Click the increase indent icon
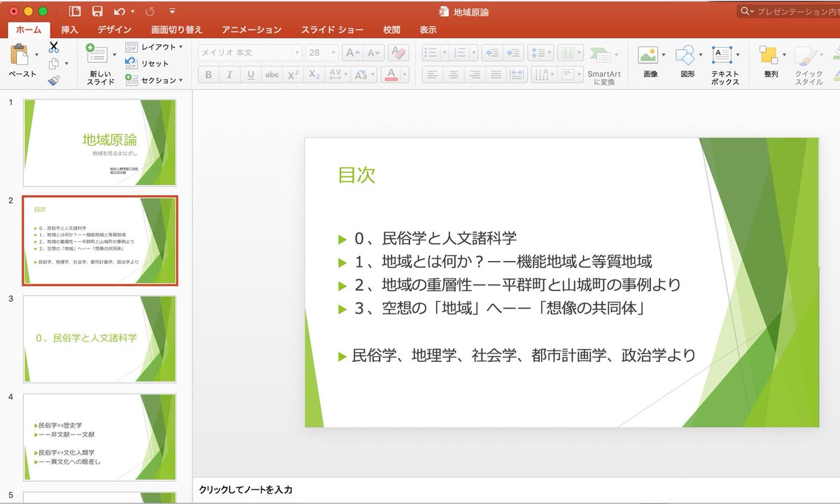 514,53
